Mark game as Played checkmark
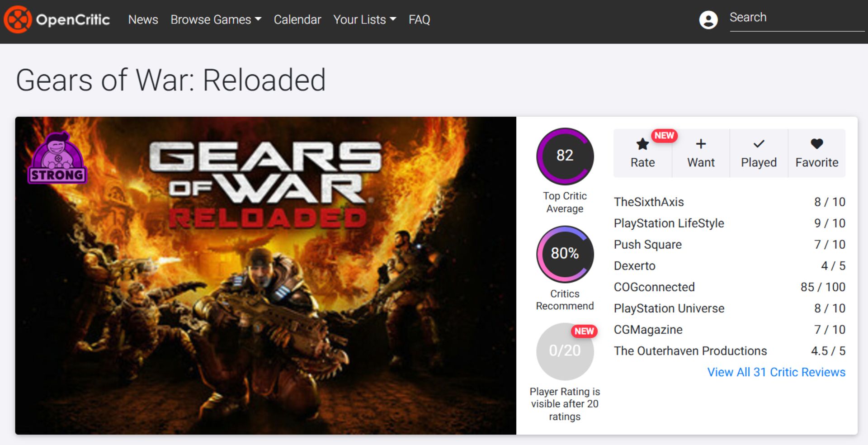Screen dimensions: 868x445 [759, 144]
